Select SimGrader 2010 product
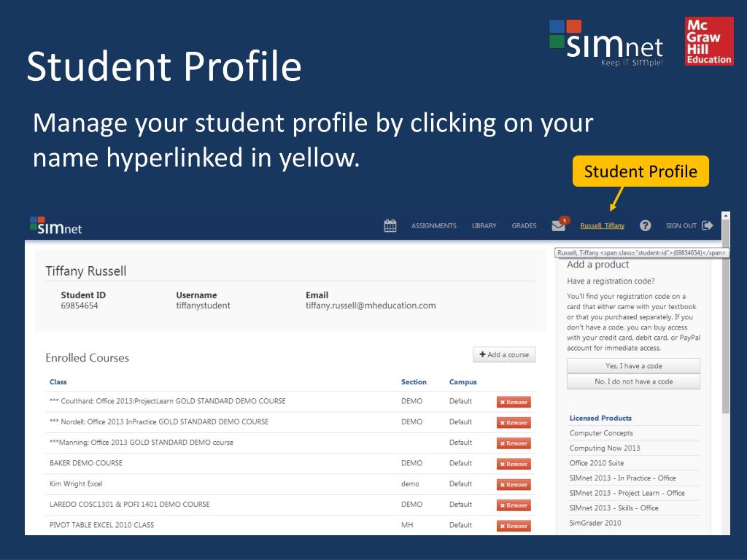 pyautogui.click(x=595, y=523)
